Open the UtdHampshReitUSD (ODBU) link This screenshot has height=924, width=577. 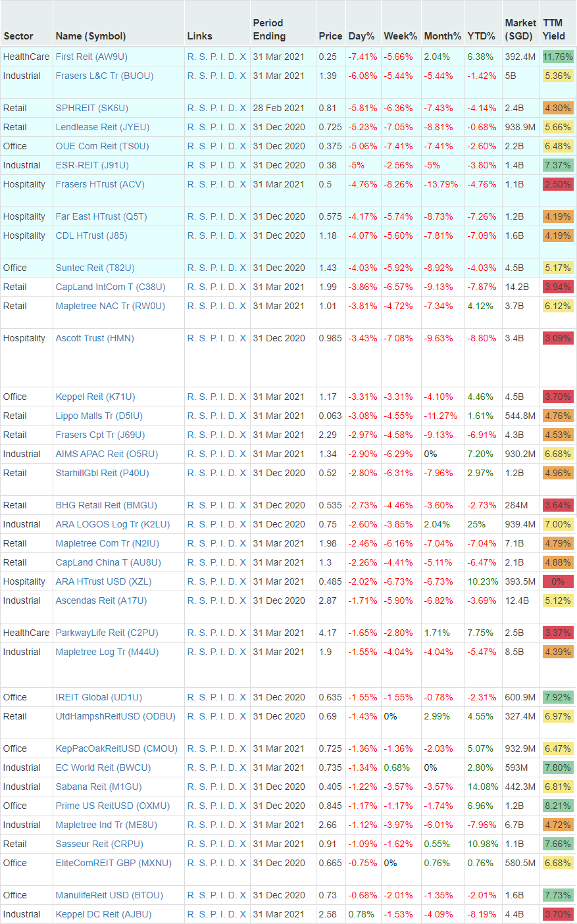click(116, 716)
